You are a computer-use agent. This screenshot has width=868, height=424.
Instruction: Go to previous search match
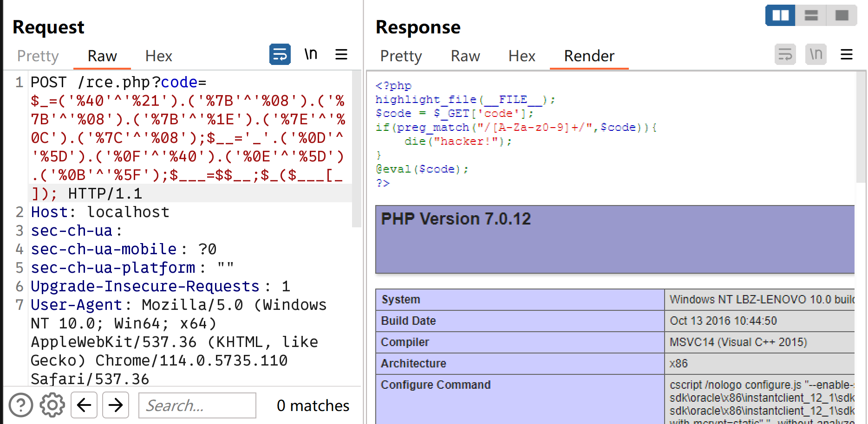[x=84, y=405]
